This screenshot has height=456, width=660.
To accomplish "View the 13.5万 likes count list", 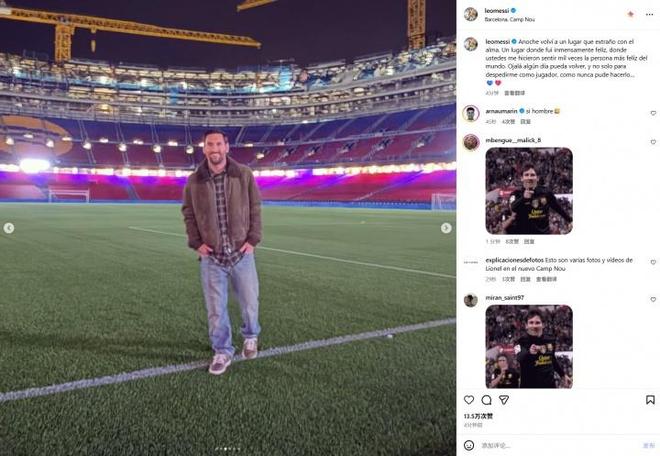I will pyautogui.click(x=477, y=415).
